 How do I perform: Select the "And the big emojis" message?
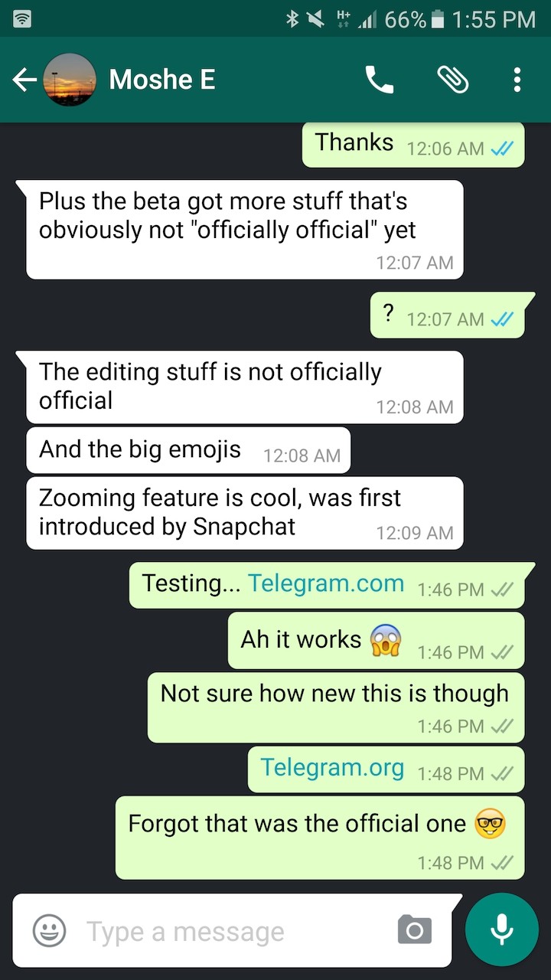coord(188,450)
